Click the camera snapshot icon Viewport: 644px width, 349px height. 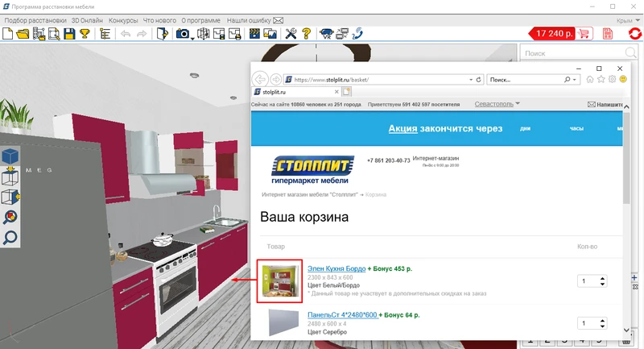[x=183, y=34]
